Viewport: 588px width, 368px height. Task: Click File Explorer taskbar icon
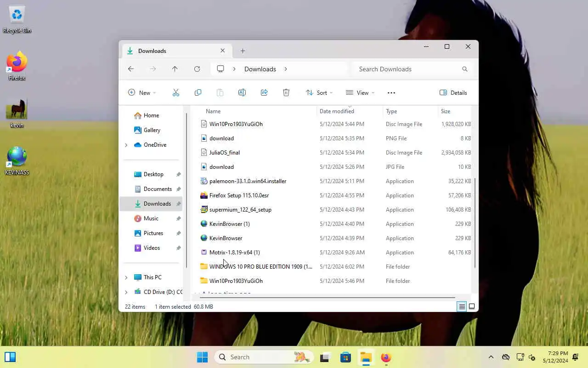366,357
